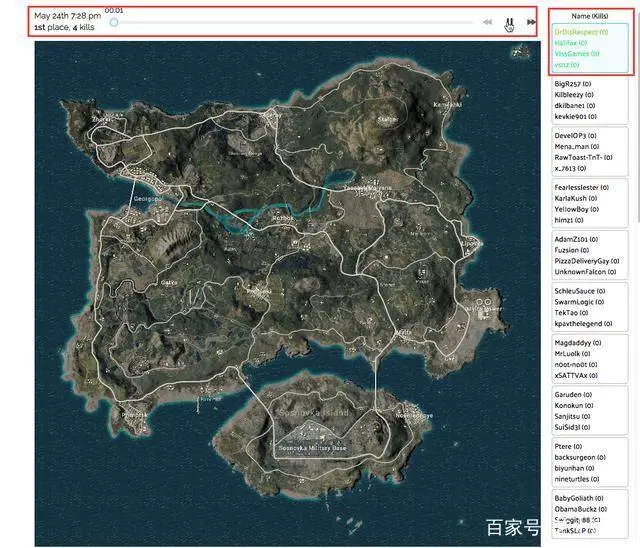Select player YellowBoy in the list
The height and width of the screenshot is (548, 640).
click(x=576, y=209)
